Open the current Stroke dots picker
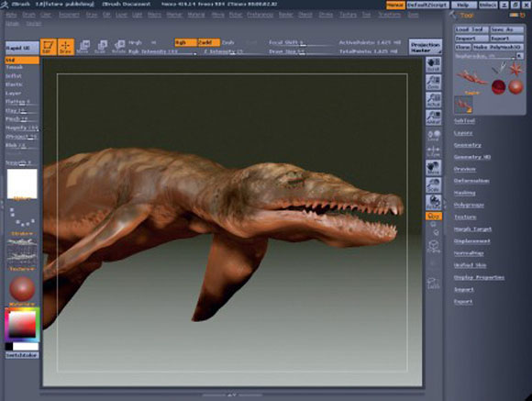532x401 pixels. pos(22,218)
